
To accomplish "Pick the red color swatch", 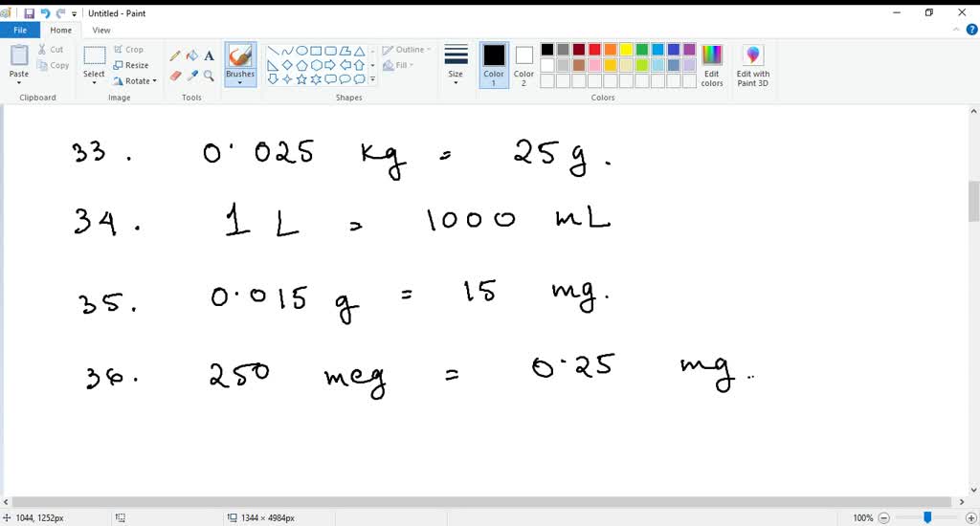I will tap(594, 50).
